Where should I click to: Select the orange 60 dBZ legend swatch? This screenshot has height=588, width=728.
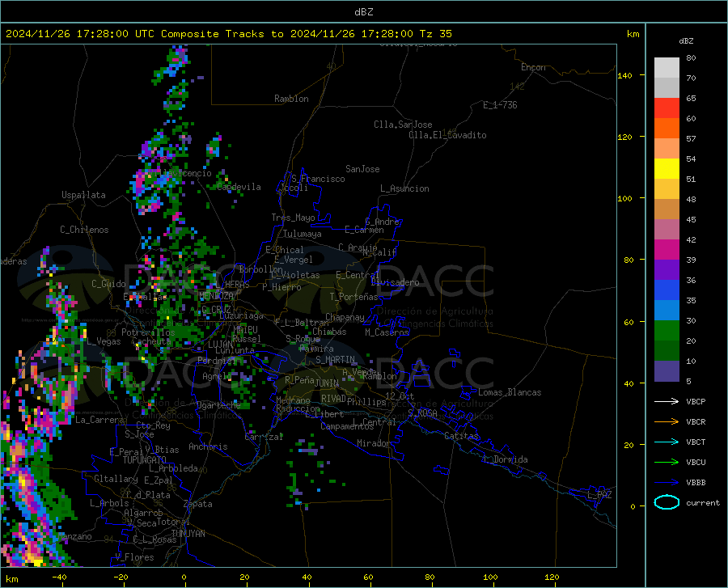(667, 129)
